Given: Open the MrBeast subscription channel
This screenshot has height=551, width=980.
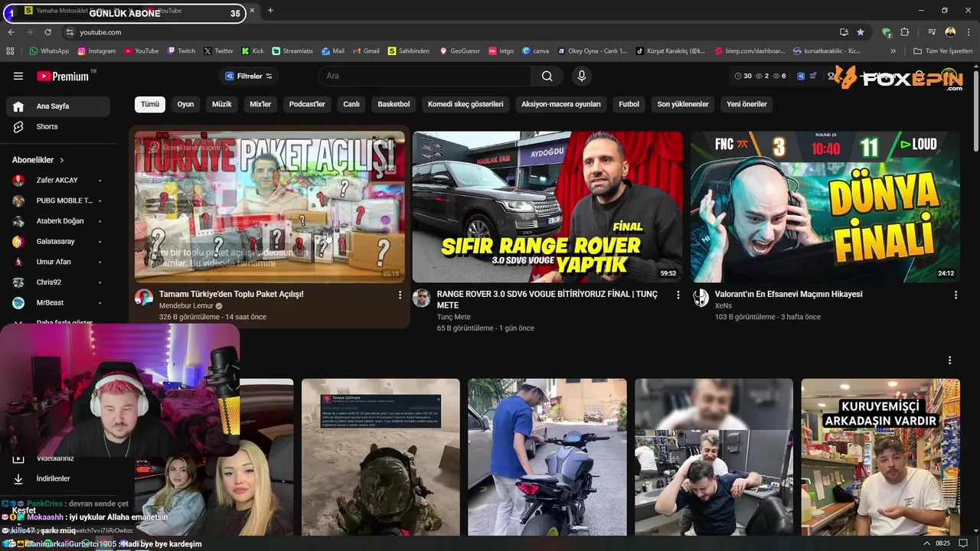Looking at the screenshot, I should click(x=58, y=302).
